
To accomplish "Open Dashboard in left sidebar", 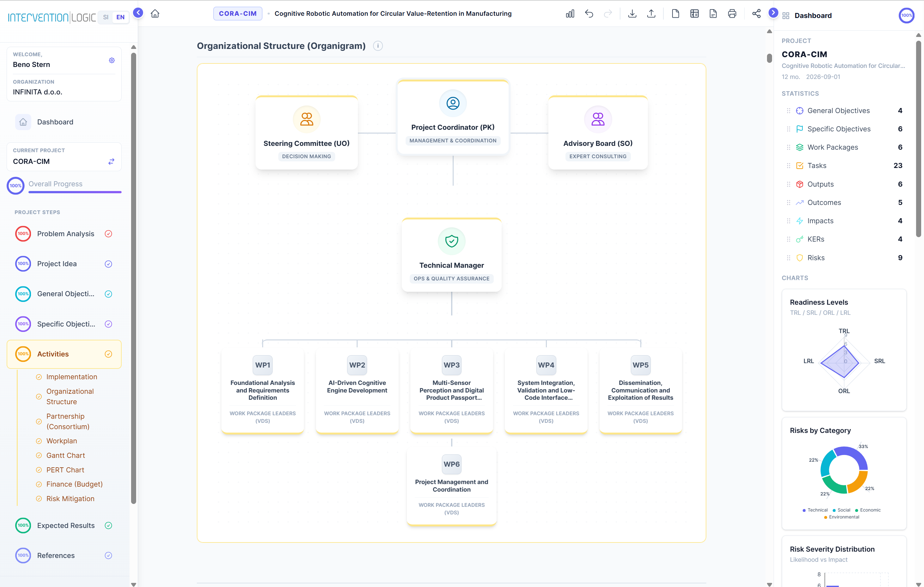I will point(64,122).
